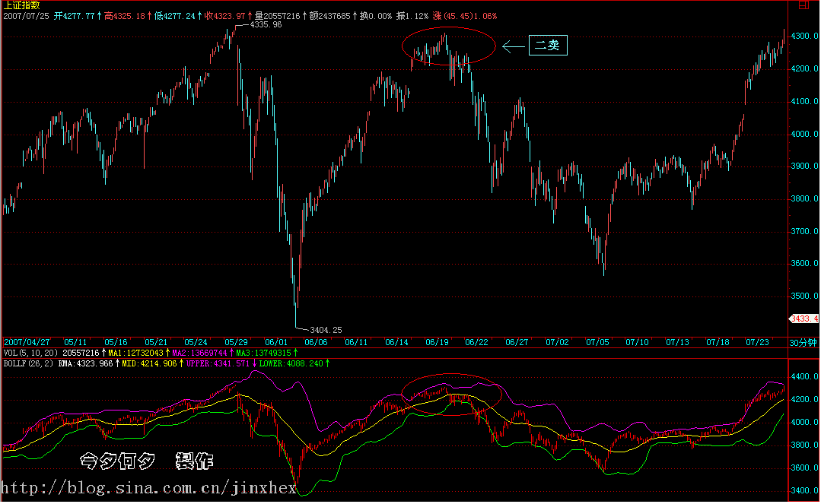This screenshot has height=504, width=821.
Task: Click the white arrow pointing to the circled peak
Action: [x=514, y=46]
